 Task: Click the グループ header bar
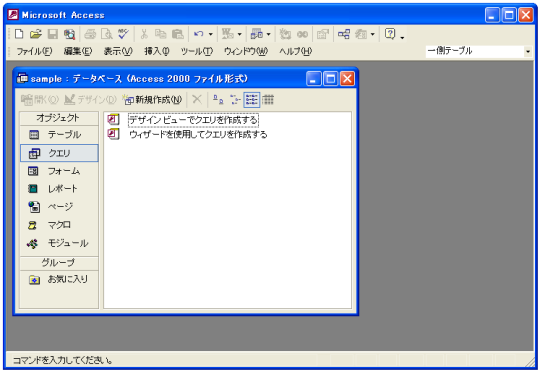point(59,263)
